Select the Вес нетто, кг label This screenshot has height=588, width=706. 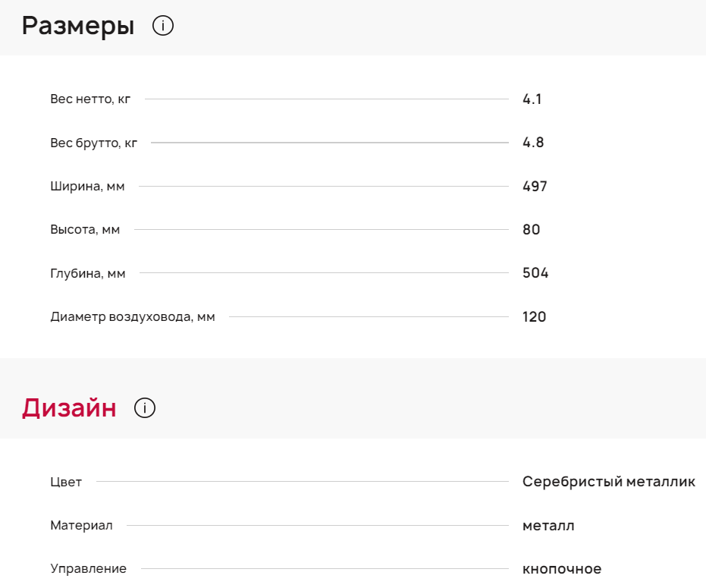tap(90, 99)
